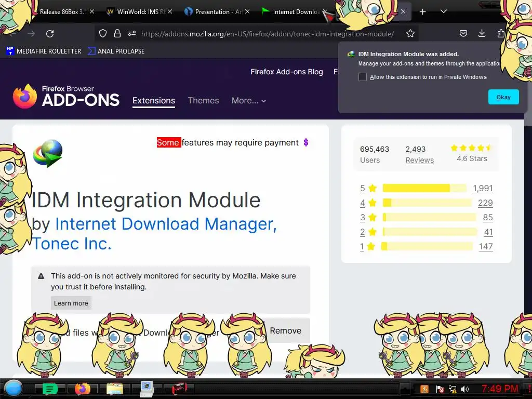The width and height of the screenshot is (532, 399).
Task: Open the 41 two-star count link
Action: click(488, 232)
